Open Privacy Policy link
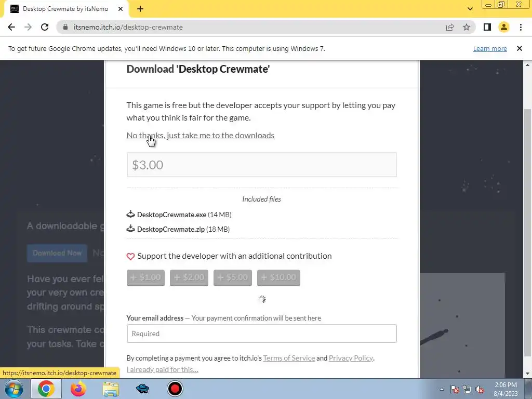Viewport: 532px width, 399px height. tap(351, 358)
